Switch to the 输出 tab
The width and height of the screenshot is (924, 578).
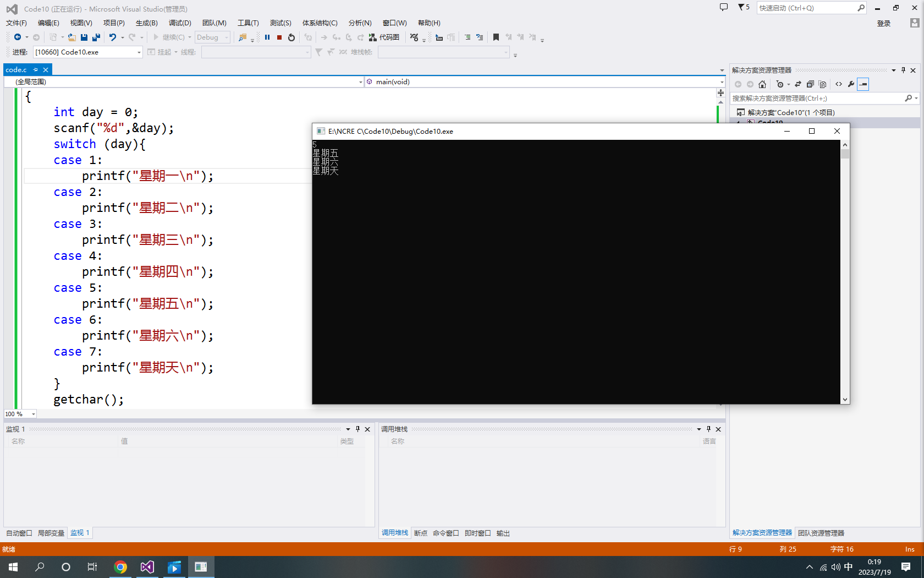503,533
